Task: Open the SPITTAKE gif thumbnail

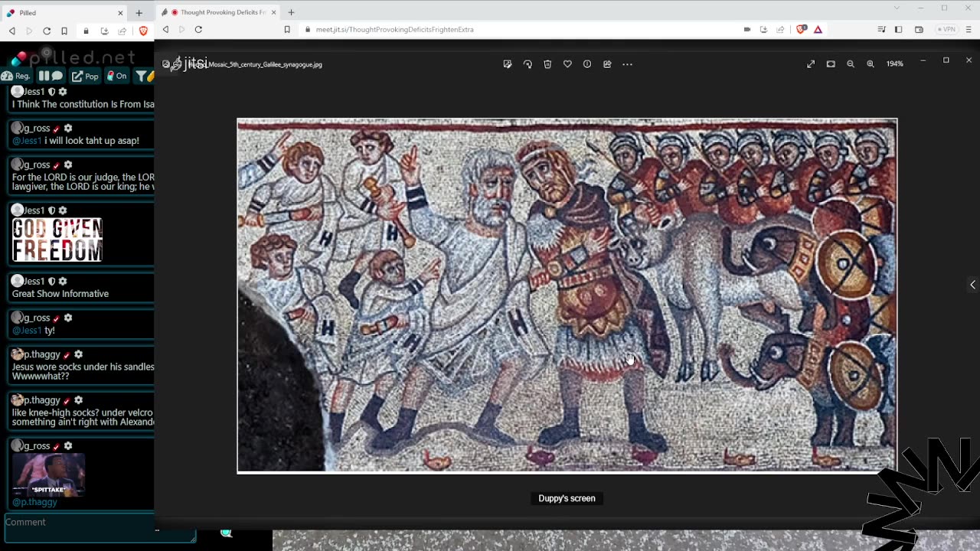Action: pos(48,475)
